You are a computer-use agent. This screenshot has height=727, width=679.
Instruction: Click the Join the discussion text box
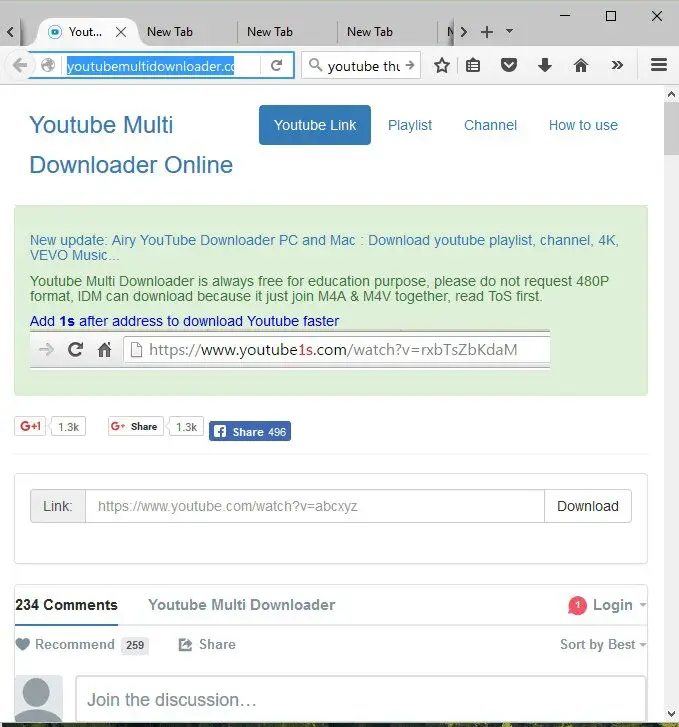point(360,699)
